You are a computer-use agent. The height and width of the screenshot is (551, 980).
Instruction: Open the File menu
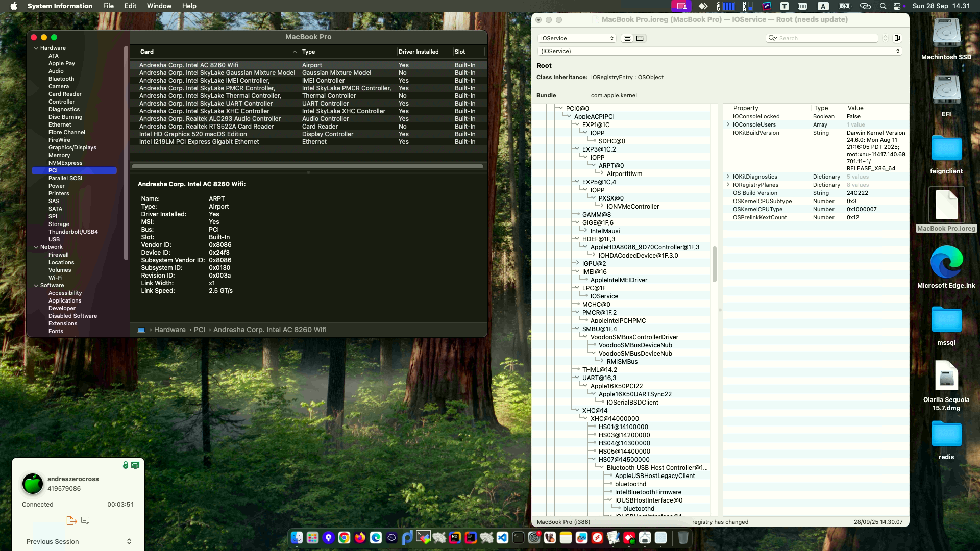coord(108,6)
